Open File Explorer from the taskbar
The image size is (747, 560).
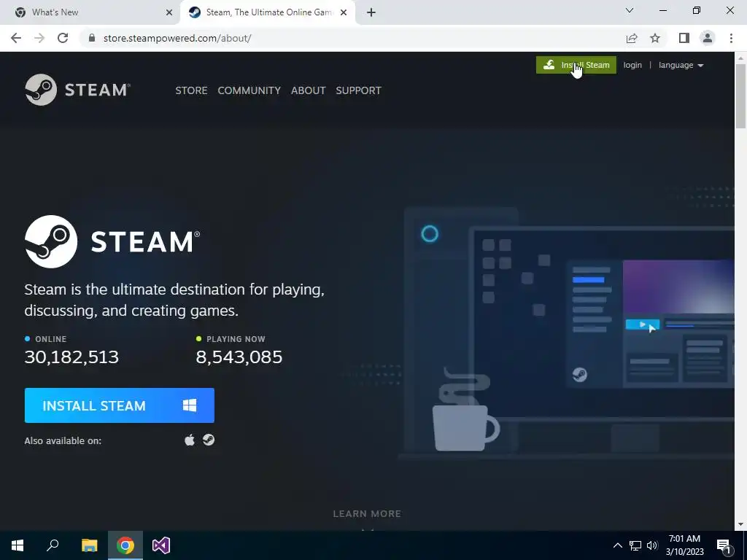[x=89, y=545]
